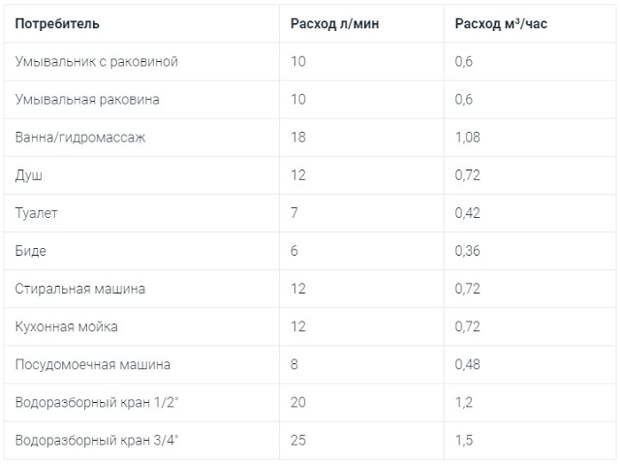Select the 1,08 м³/час value
The height and width of the screenshot is (464, 620).
468,138
